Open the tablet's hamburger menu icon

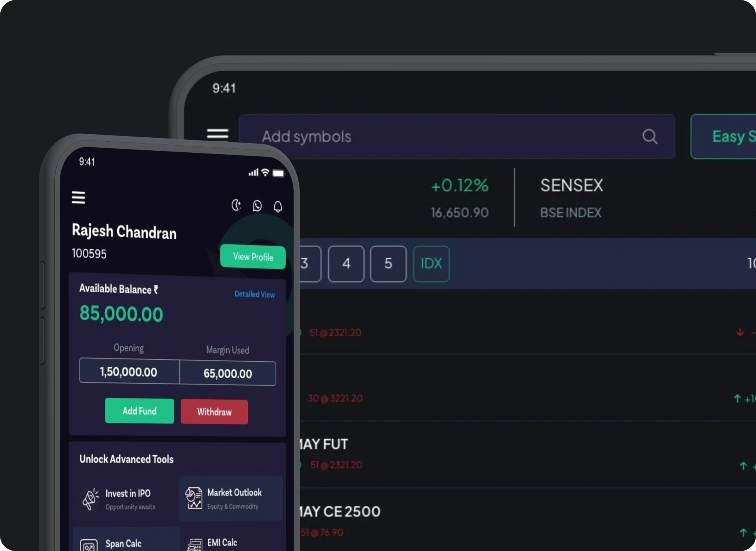tap(218, 134)
